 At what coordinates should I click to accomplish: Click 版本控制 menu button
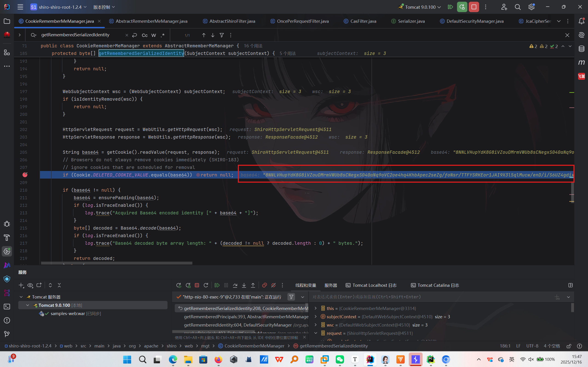pos(104,7)
